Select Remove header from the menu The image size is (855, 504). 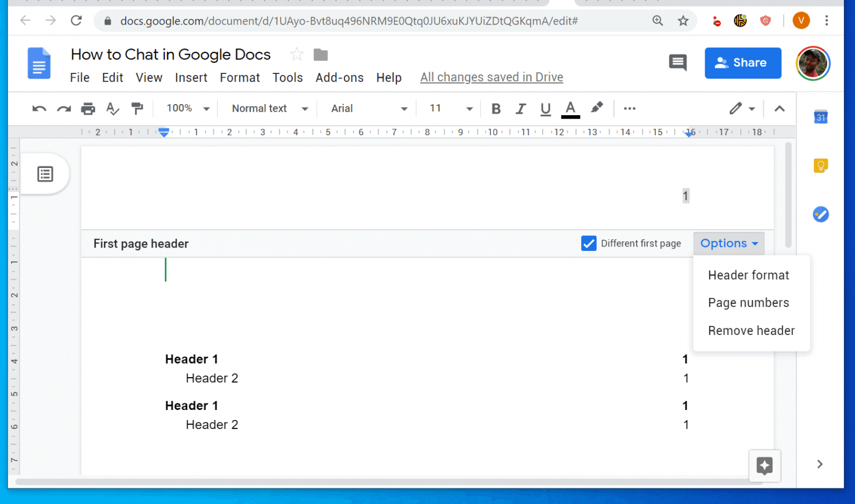(x=751, y=330)
